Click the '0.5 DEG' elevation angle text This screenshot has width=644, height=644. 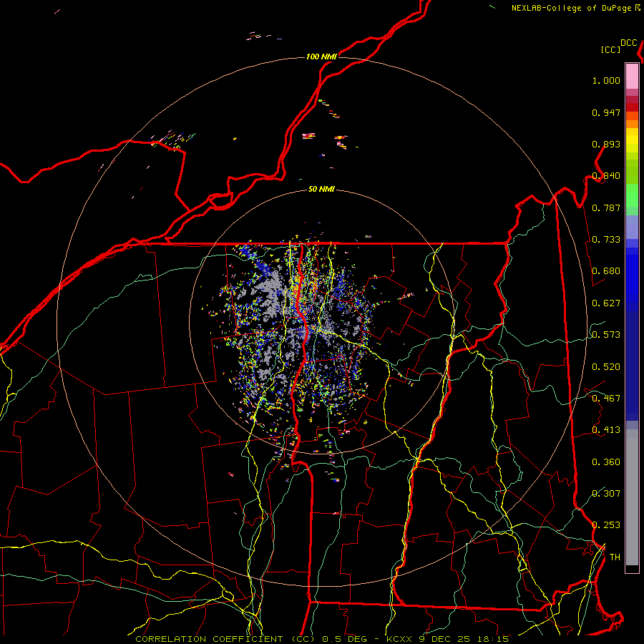pos(344,639)
